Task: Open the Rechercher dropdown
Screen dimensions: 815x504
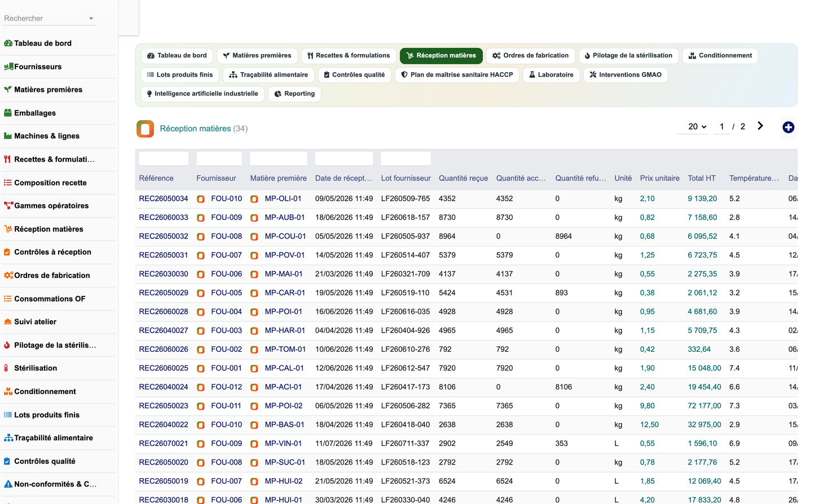Action: (x=49, y=18)
